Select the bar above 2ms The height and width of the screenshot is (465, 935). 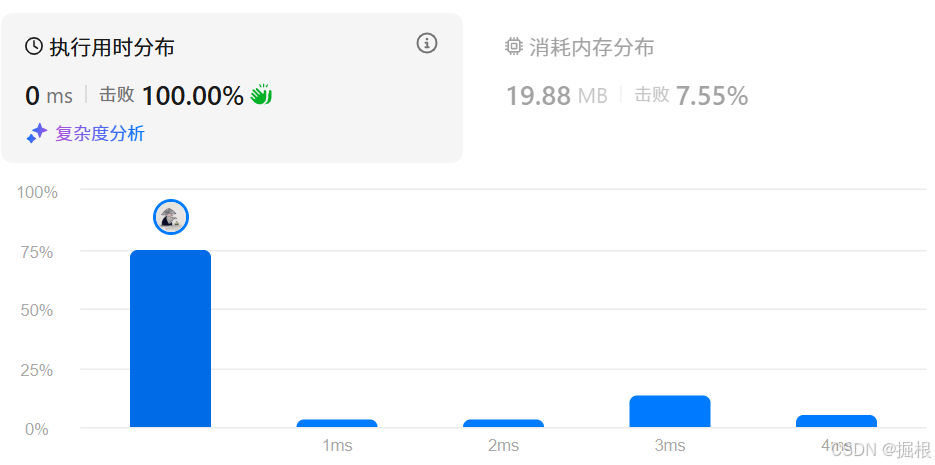point(503,423)
